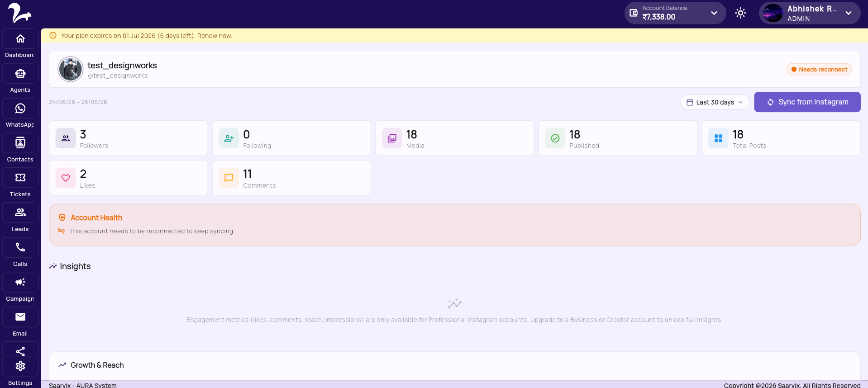Screen dimensions: 868x388
Task: Click the @test_designworks handle
Action: tap(118, 76)
